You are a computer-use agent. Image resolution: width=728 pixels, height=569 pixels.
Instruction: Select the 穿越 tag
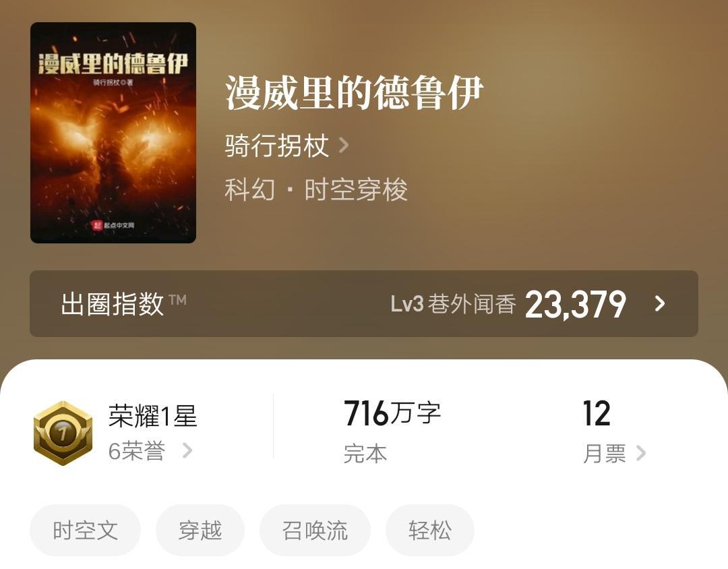point(200,530)
